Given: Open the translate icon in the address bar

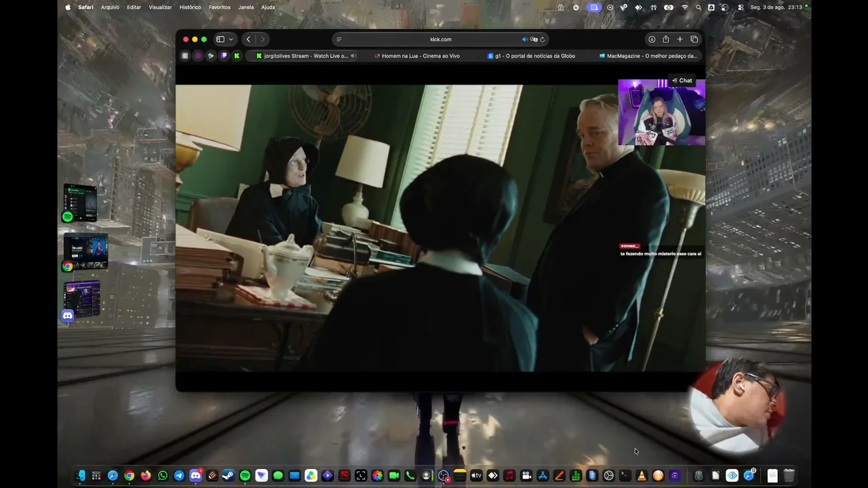Looking at the screenshot, I should click(534, 39).
